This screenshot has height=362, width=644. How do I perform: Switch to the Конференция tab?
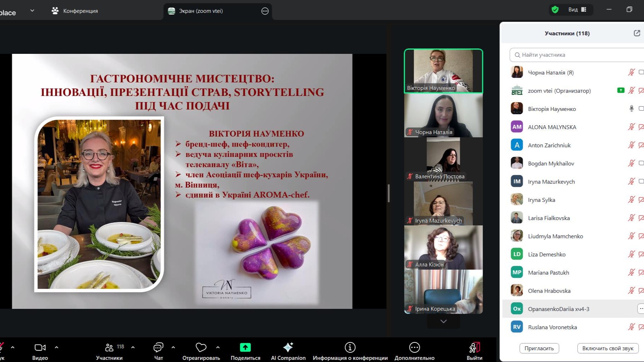click(75, 11)
